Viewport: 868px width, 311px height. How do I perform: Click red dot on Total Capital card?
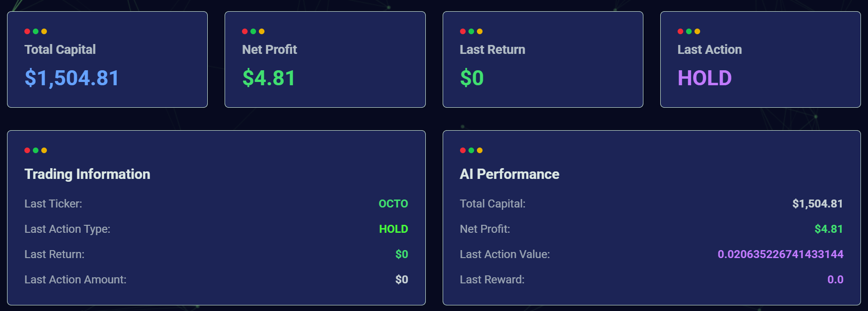(27, 31)
